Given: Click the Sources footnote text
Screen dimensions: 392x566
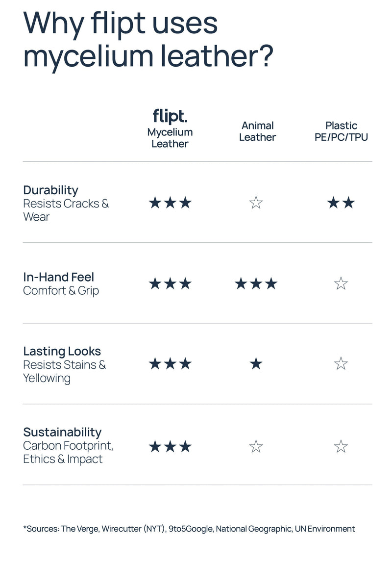Looking at the screenshot, I should point(189,529).
